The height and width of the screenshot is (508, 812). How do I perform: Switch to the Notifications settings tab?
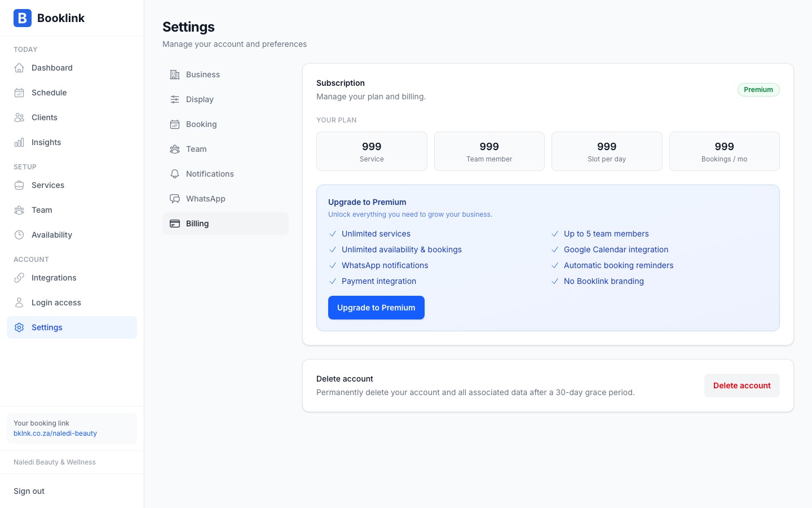point(226,174)
